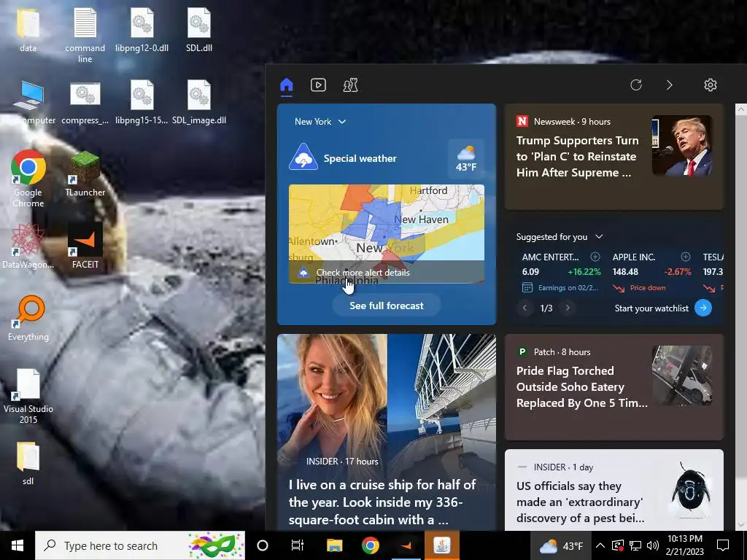The image size is (747, 560).
Task: Select FACEIT desktop shortcut
Action: [85, 246]
